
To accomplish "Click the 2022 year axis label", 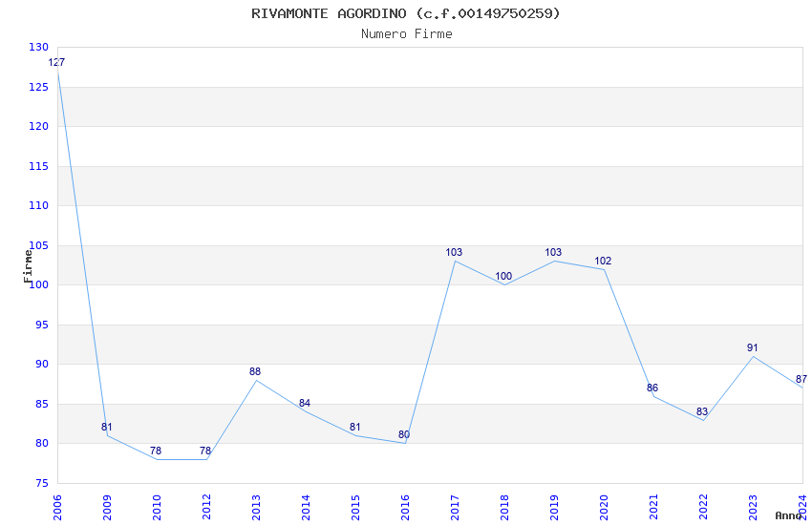I will (703, 507).
